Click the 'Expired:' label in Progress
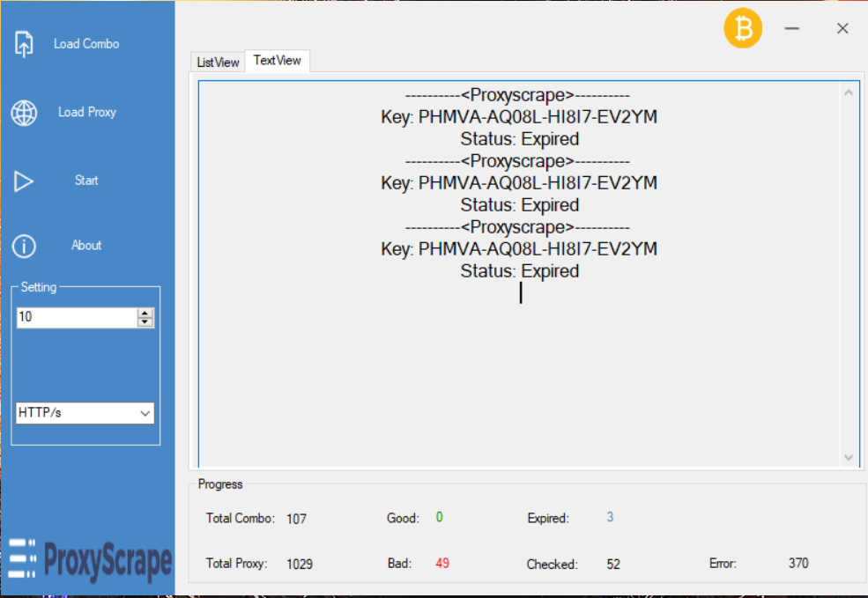Viewport: 868px width, 598px height. 548,519
